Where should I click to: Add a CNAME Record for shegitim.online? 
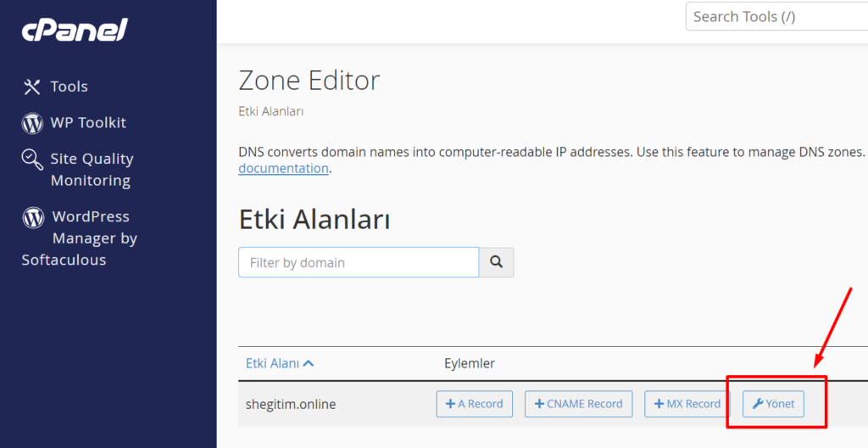pos(579,404)
